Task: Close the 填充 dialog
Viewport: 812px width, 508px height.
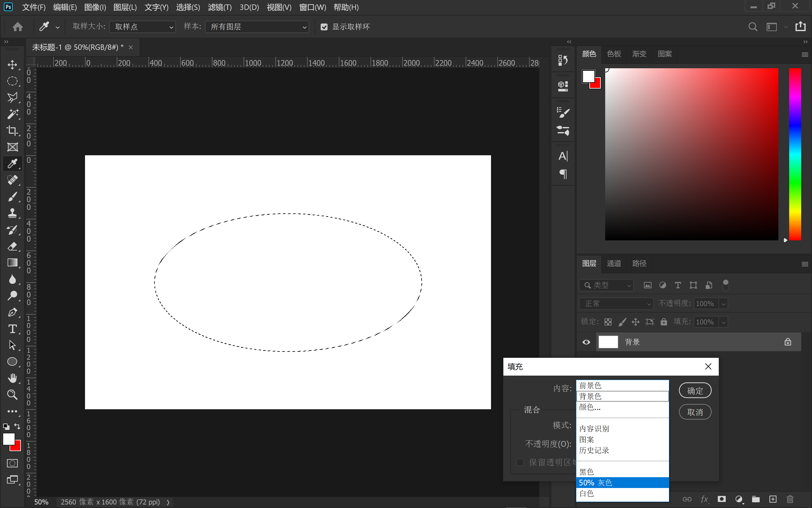Action: pyautogui.click(x=708, y=366)
